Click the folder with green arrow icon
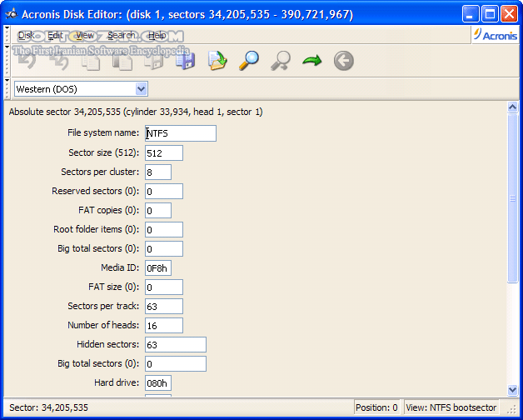Image resolution: width=523 pixels, height=420 pixels. point(217,61)
